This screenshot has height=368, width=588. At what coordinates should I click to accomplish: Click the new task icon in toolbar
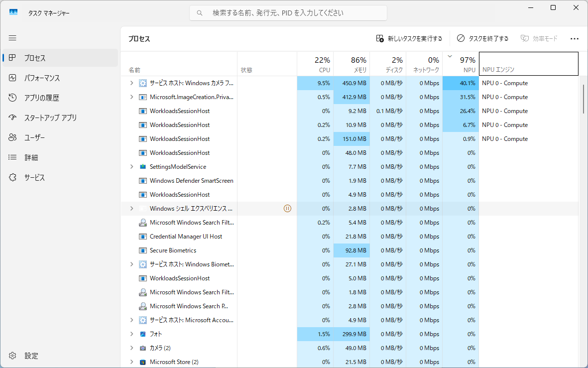click(379, 38)
